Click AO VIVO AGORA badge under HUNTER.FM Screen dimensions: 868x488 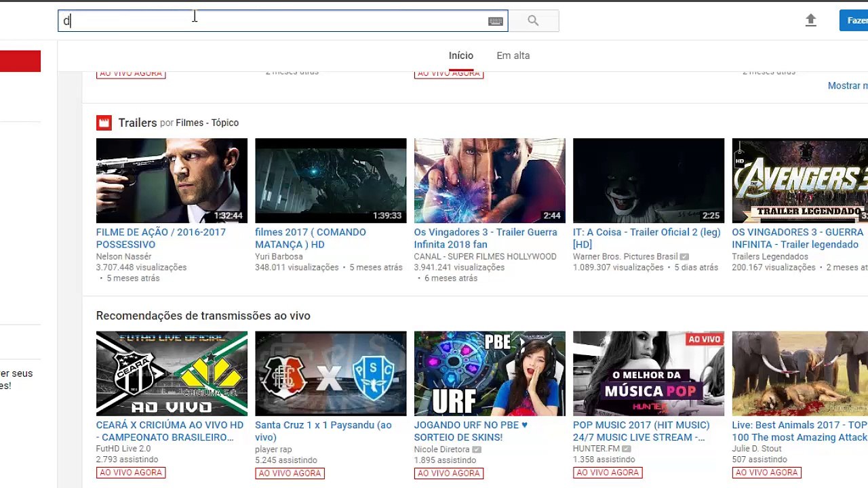(x=608, y=473)
